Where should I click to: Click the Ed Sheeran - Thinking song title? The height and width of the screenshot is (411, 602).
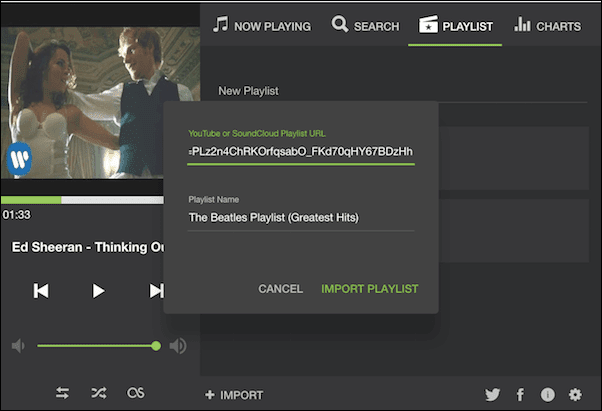88,247
